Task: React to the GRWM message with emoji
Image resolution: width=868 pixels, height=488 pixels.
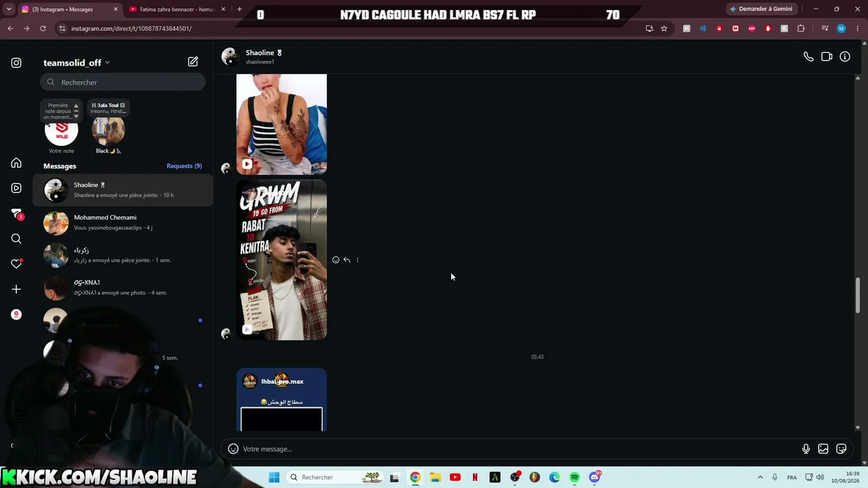Action: 336,260
